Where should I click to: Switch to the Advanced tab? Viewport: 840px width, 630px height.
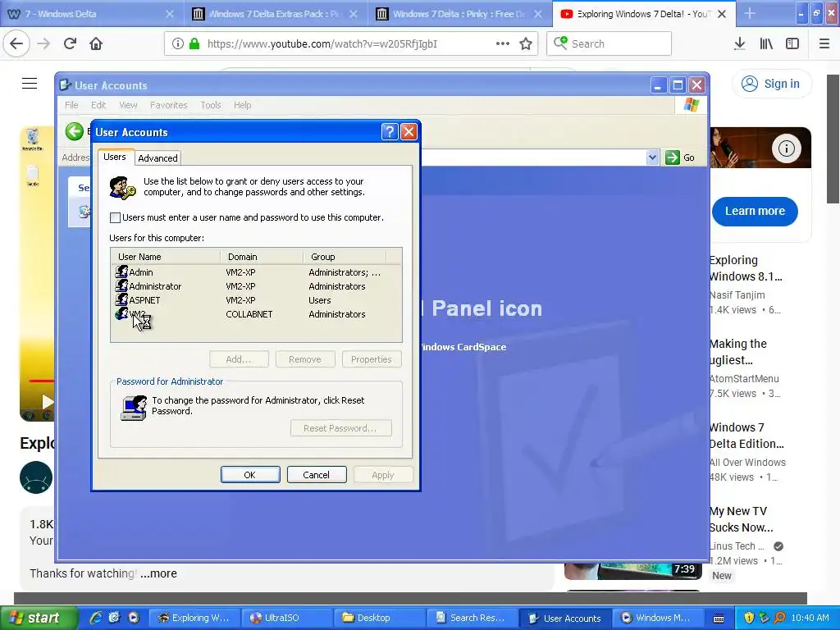pos(157,158)
